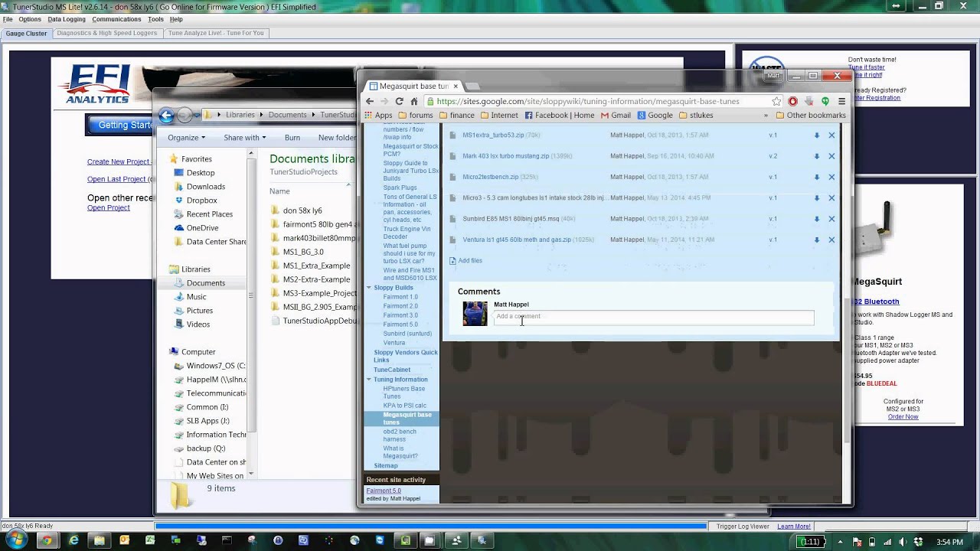Open Windows Start button
Image resolution: width=980 pixels, height=551 pixels.
pyautogui.click(x=17, y=540)
